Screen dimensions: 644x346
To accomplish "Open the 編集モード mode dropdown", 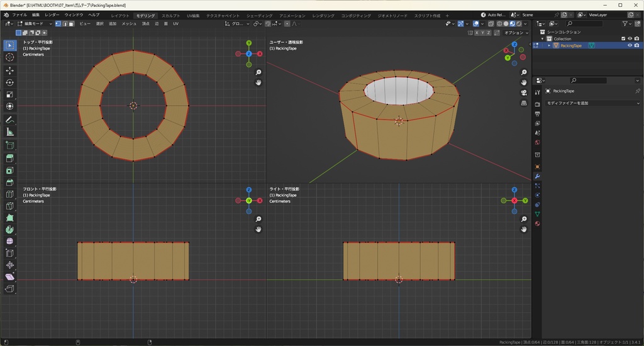I will [x=35, y=23].
